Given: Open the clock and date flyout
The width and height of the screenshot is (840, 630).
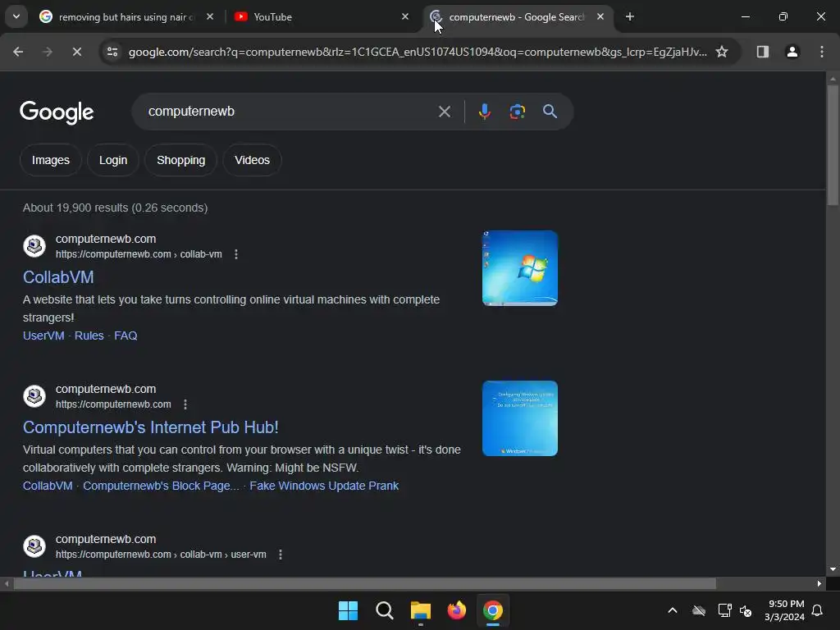Looking at the screenshot, I should [785, 610].
